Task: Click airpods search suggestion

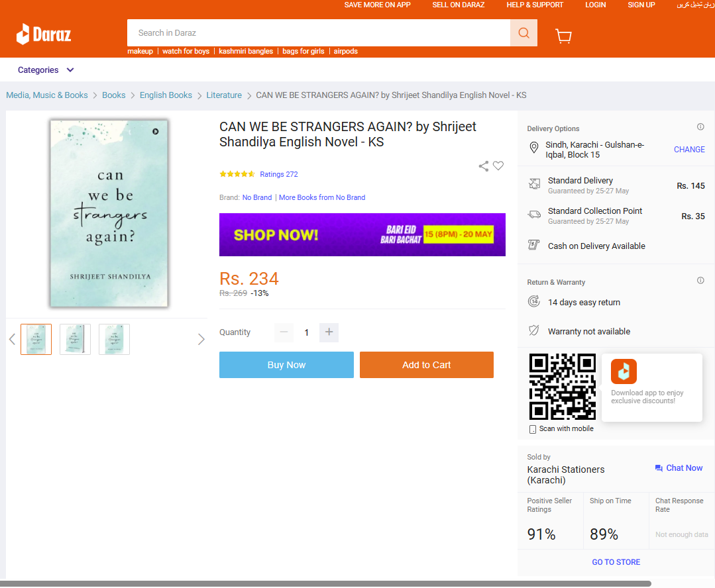Action: click(x=346, y=51)
